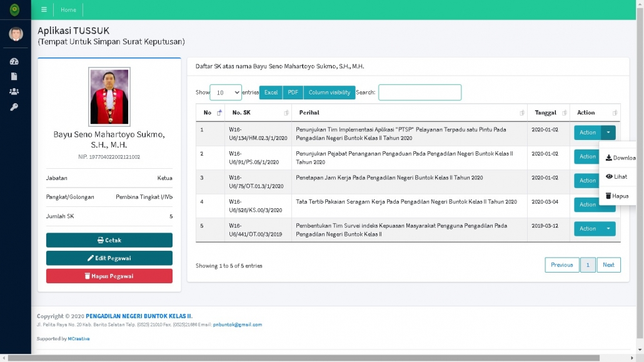
Task: Click the Home navigation link
Action: coord(68,9)
